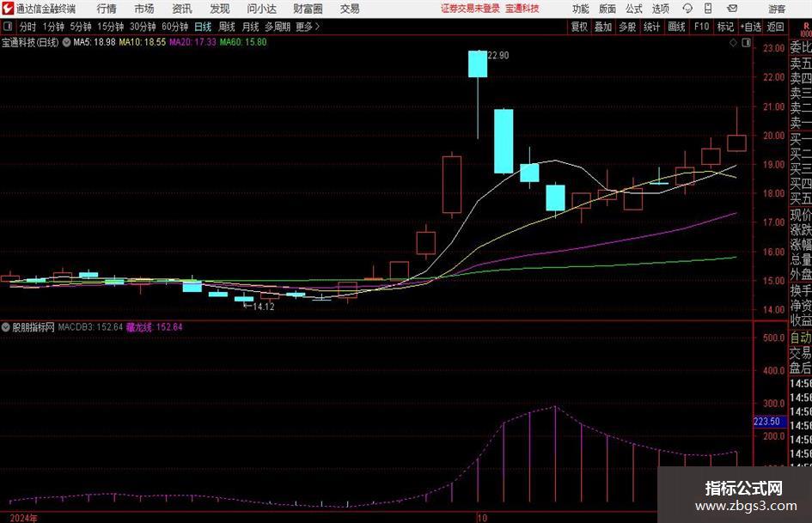812x523 pixels.
Task: Click the 14.12 low price label
Action: click(264, 307)
